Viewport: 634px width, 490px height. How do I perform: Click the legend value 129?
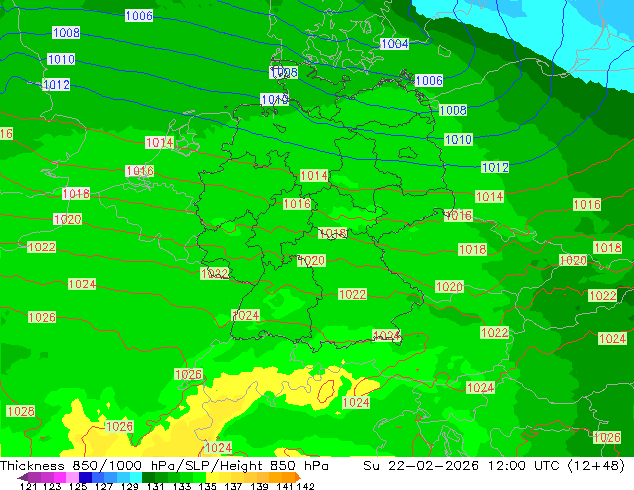(x=129, y=486)
